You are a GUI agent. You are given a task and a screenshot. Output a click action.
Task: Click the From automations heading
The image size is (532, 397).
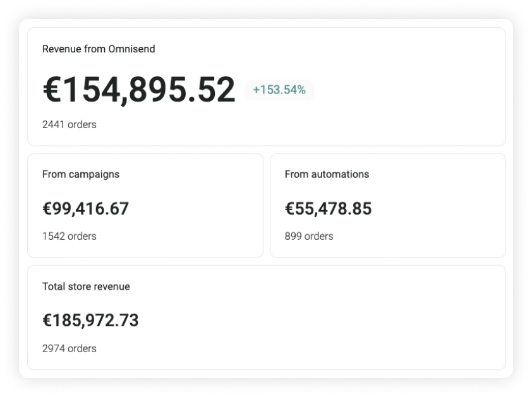(327, 174)
